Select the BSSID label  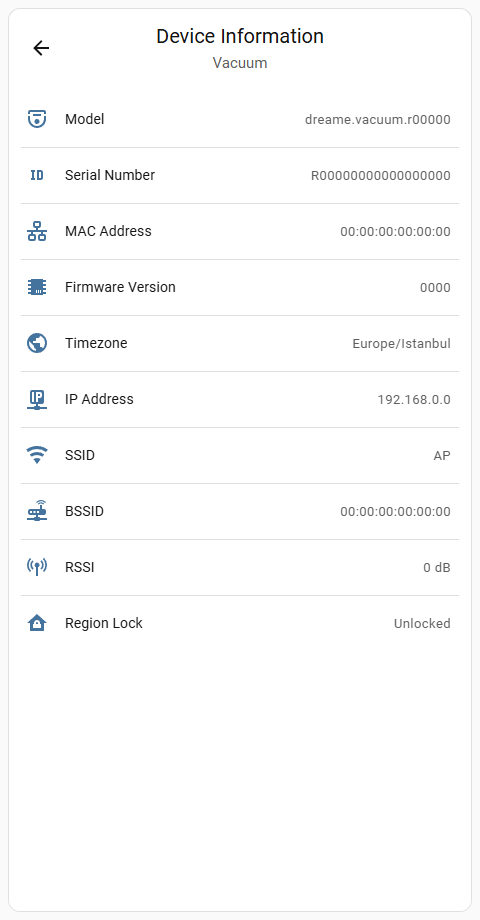[84, 511]
